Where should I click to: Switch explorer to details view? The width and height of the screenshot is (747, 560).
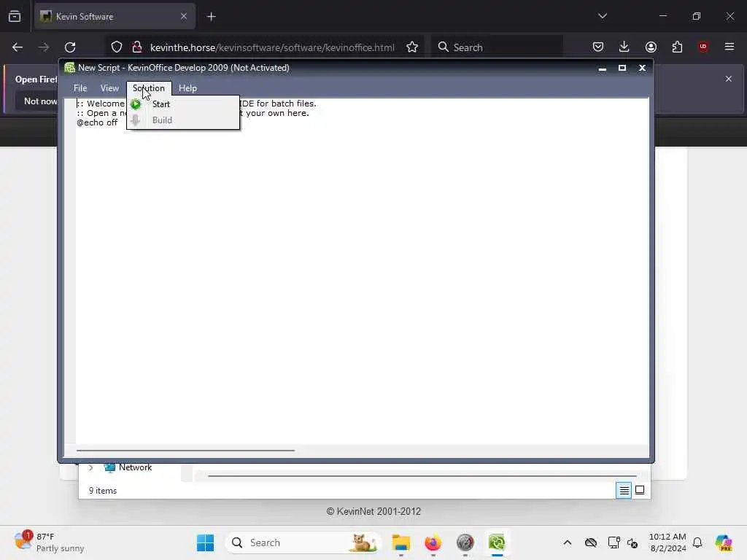pos(624,490)
